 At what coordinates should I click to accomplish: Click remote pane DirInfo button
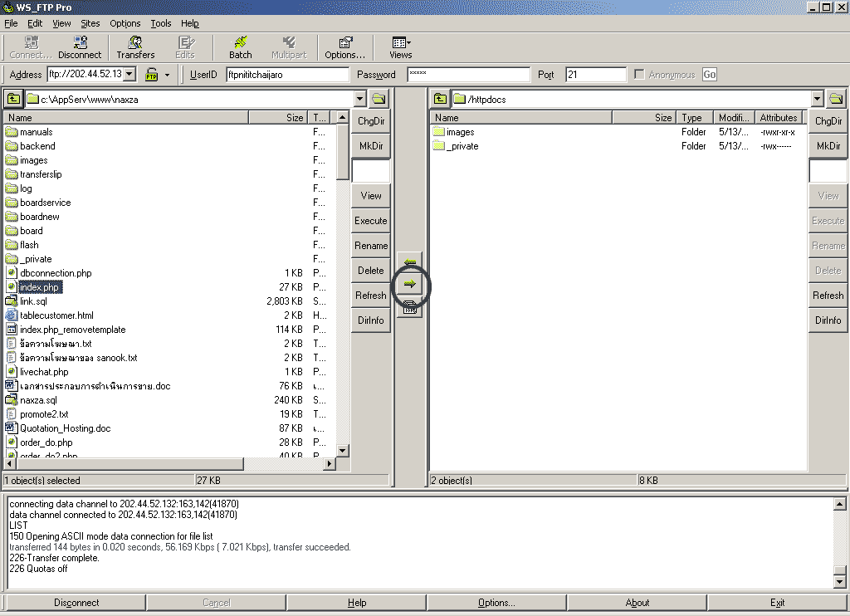point(828,320)
